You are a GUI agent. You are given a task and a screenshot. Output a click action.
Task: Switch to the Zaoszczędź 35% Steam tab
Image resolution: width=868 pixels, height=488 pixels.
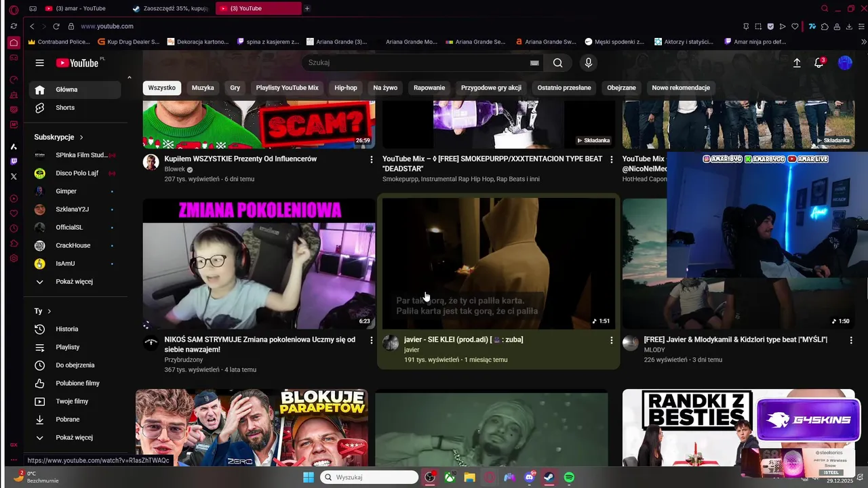(x=171, y=9)
